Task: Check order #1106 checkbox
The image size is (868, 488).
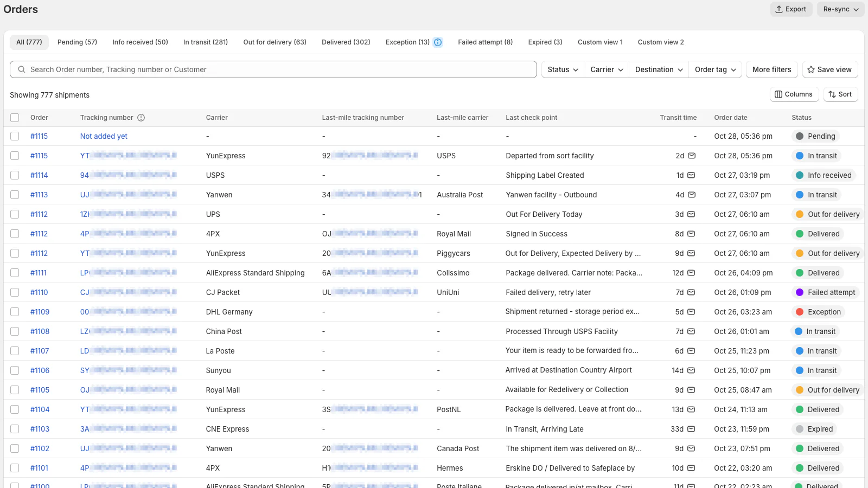Action: tap(15, 370)
